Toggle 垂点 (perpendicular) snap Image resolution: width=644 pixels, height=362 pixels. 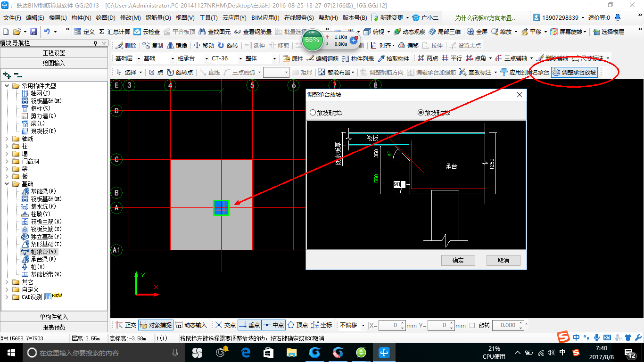pyautogui.click(x=250, y=325)
